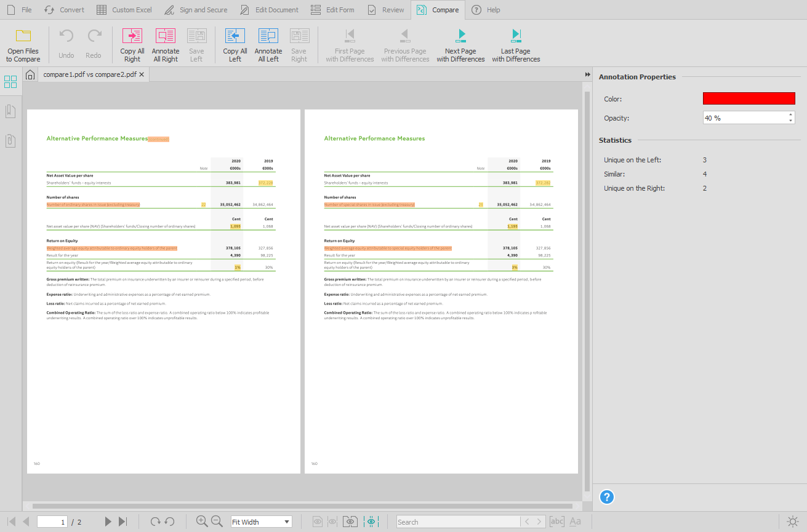Viewport: 807px width, 532px height.
Task: Enable case sensitive search
Action: pos(576,522)
